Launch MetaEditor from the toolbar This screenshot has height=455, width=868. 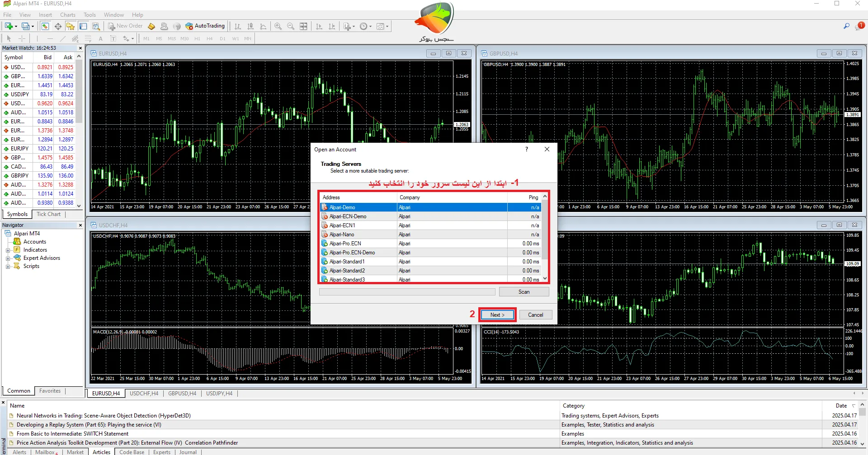(x=151, y=26)
